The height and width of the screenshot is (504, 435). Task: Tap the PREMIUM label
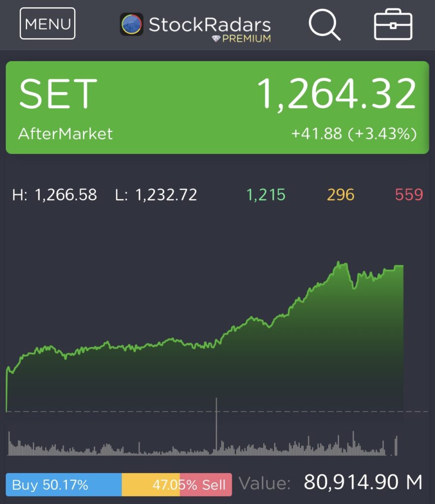[247, 38]
